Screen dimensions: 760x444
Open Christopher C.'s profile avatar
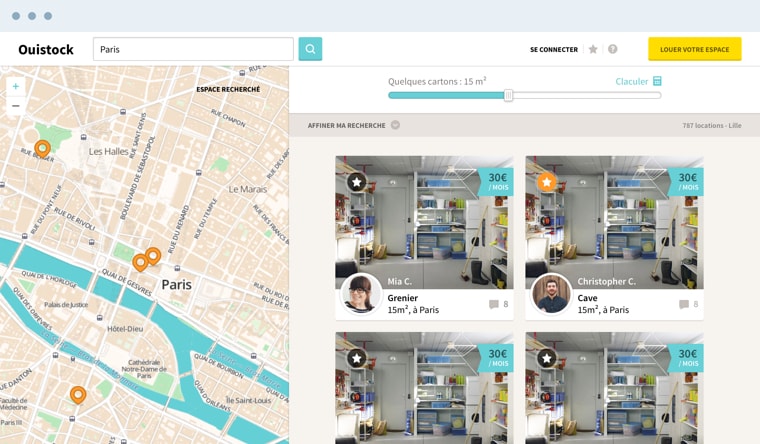coord(552,294)
